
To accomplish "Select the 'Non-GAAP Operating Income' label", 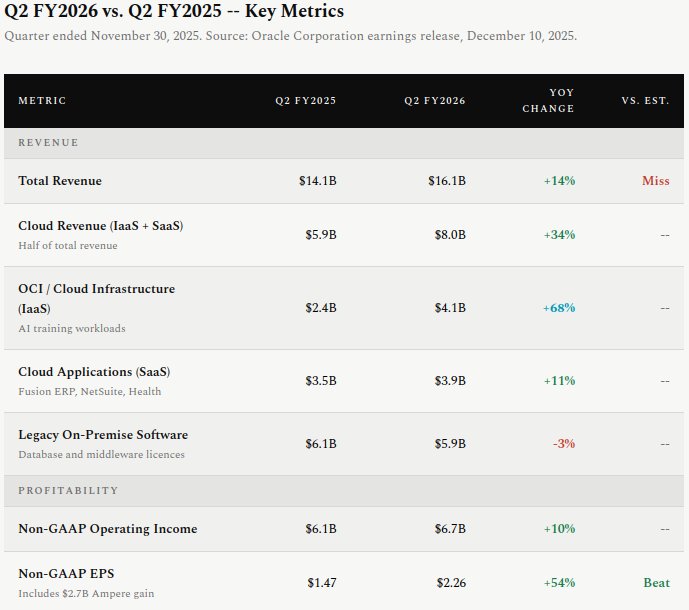I will [108, 529].
